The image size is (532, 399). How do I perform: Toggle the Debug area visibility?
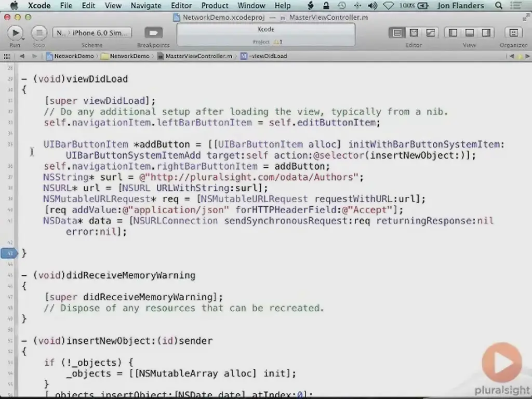(469, 33)
